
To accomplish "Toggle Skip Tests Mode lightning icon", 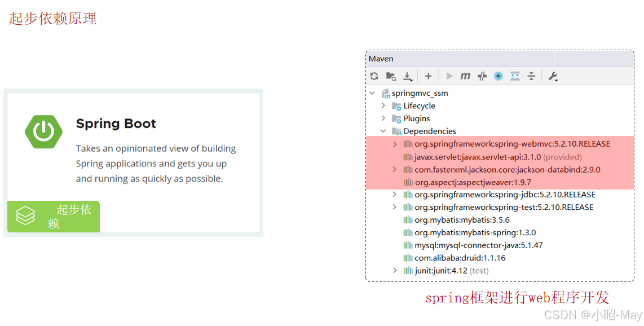I will click(x=498, y=76).
